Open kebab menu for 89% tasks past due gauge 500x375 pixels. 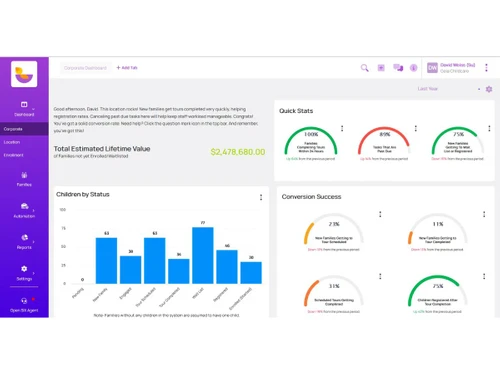point(416,128)
